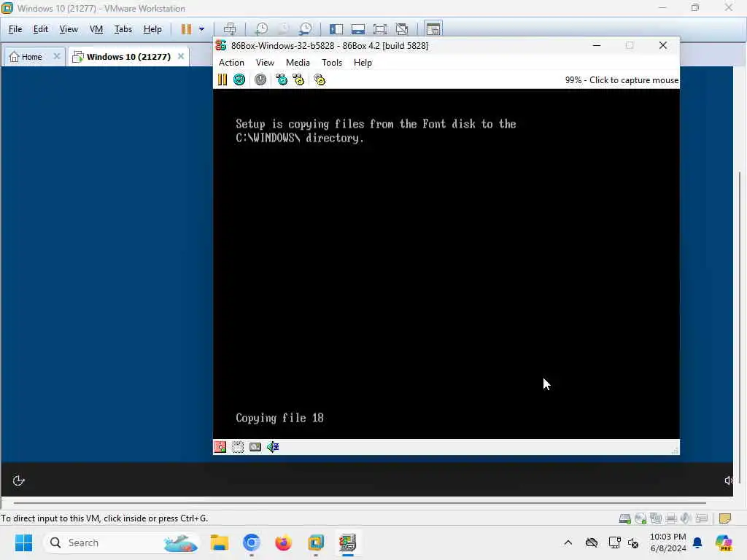Send Ctrl+Alt+Esc via 86Box toolbar icon
The width and height of the screenshot is (747, 560).
[x=298, y=79]
